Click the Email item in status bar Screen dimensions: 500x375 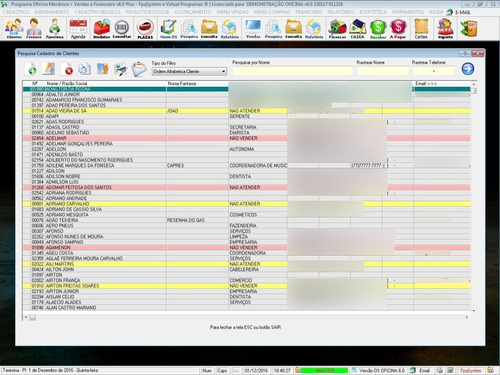[x=421, y=370]
